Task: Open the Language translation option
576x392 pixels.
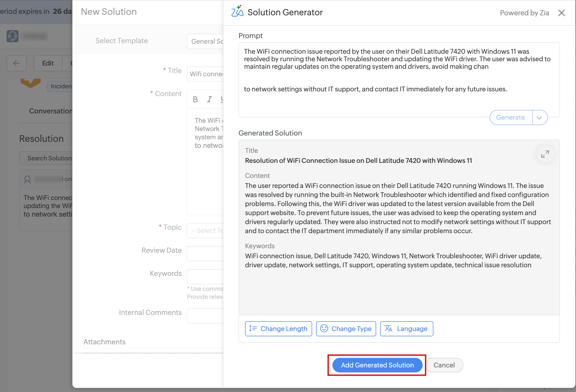Action: [x=407, y=329]
